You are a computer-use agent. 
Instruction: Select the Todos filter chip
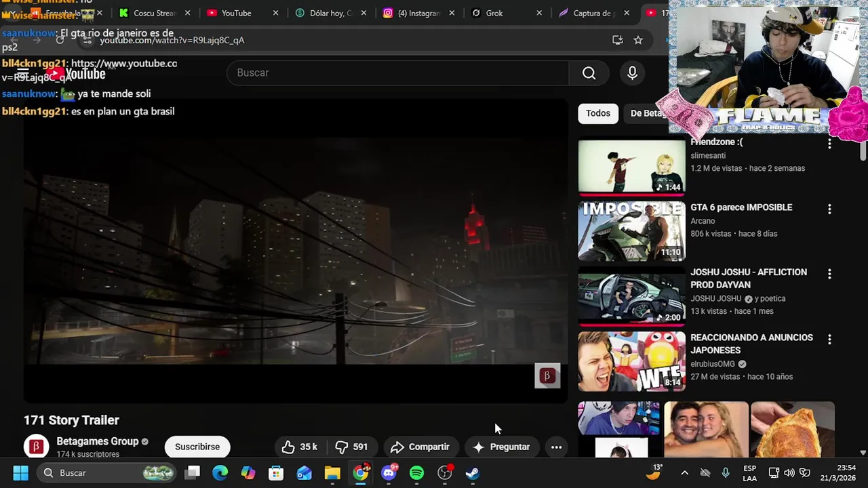coord(598,113)
